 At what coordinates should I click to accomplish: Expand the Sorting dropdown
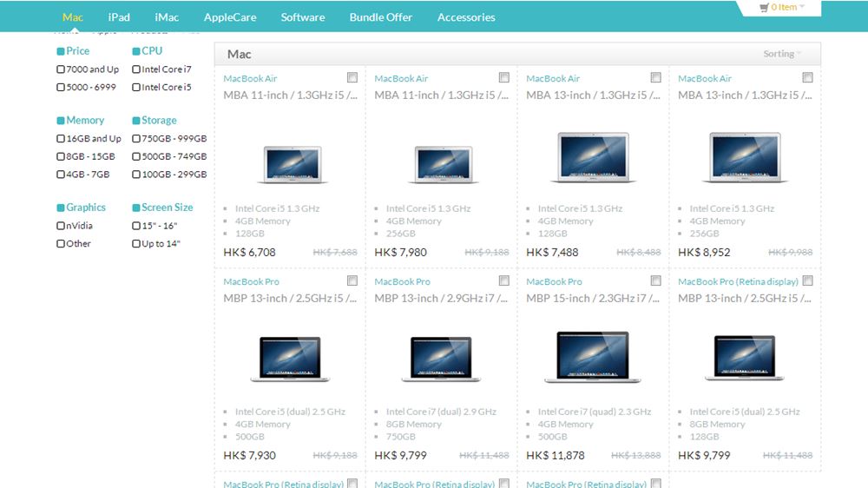coord(782,54)
